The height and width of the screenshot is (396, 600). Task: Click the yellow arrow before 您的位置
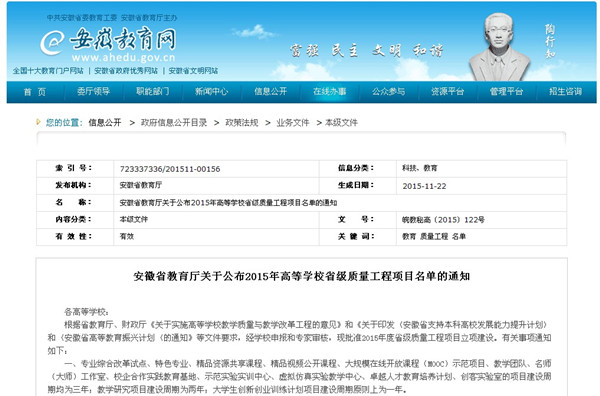38,122
